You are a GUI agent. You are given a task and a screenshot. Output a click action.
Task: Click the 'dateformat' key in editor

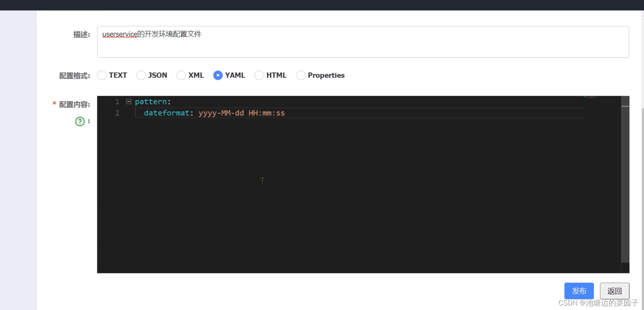tap(166, 113)
